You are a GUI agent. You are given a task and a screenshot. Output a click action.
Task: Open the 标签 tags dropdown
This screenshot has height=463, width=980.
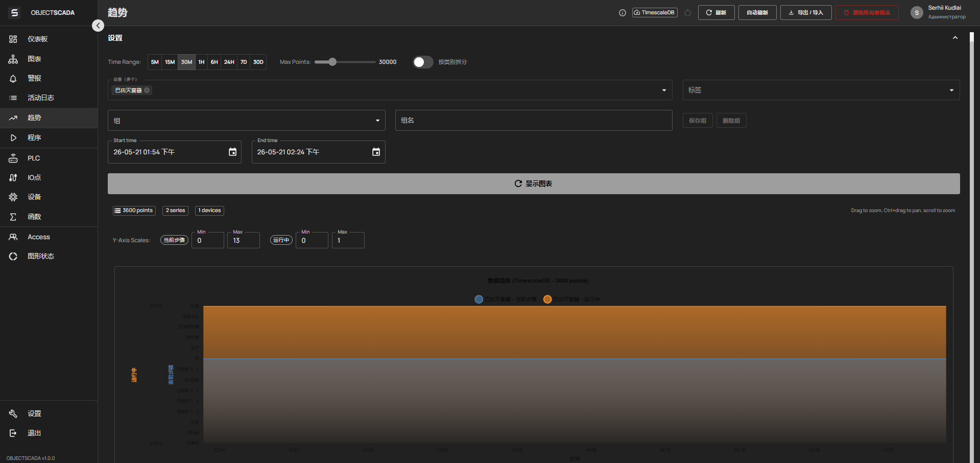tap(821, 90)
